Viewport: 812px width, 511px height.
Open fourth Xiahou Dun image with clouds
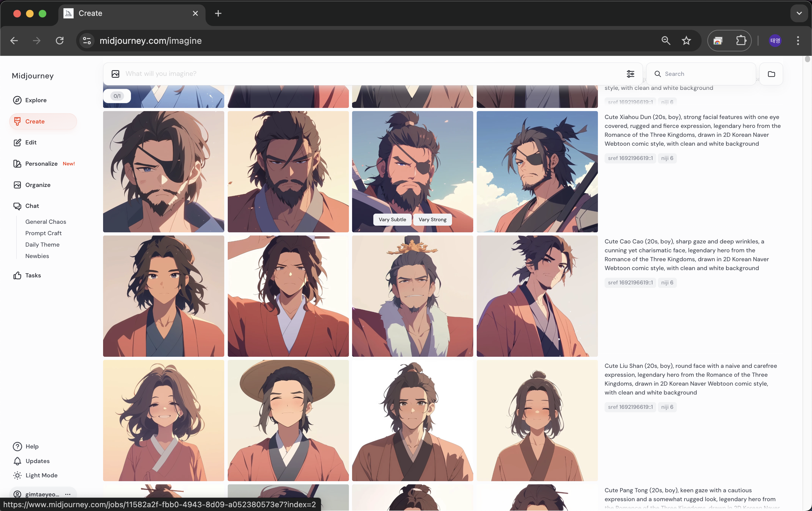[537, 172]
